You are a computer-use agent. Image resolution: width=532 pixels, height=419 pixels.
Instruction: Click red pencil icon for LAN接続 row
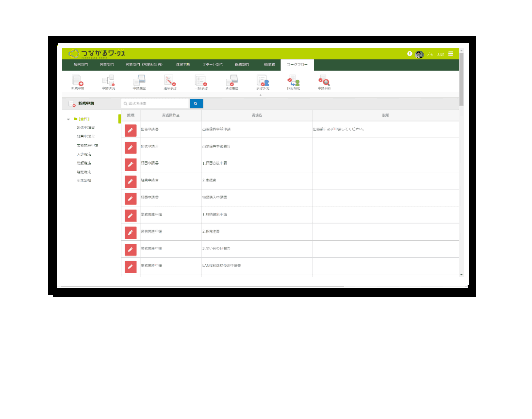coord(130,266)
